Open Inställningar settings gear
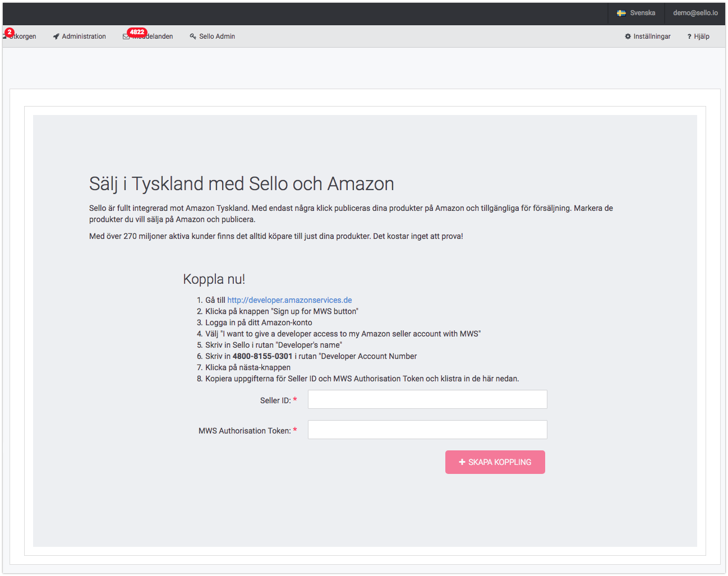This screenshot has width=728, height=576. [x=648, y=36]
